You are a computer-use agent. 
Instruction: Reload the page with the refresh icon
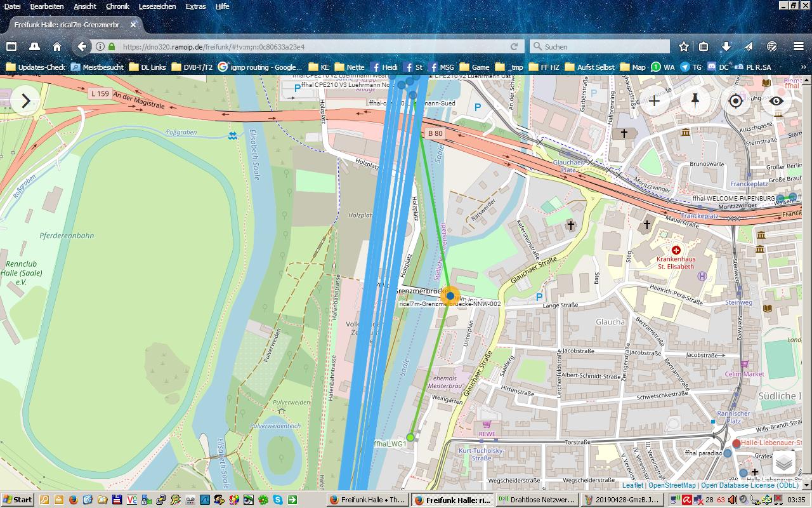514,46
